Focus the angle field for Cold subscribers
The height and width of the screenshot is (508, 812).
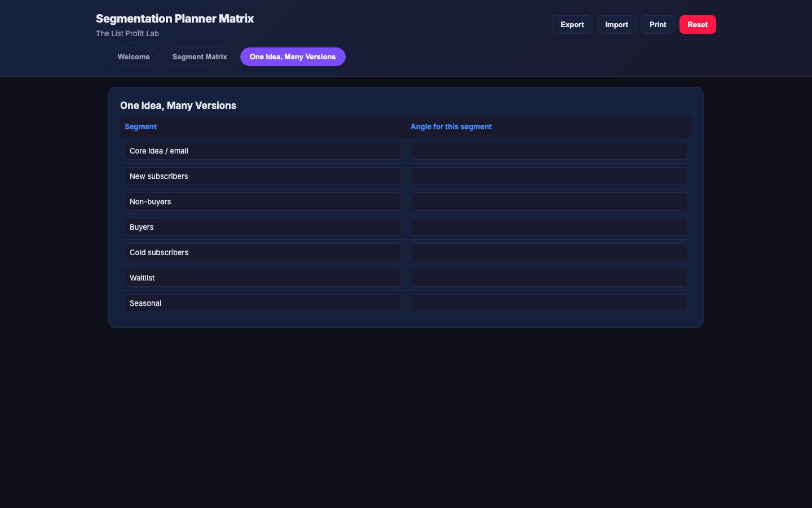549,252
